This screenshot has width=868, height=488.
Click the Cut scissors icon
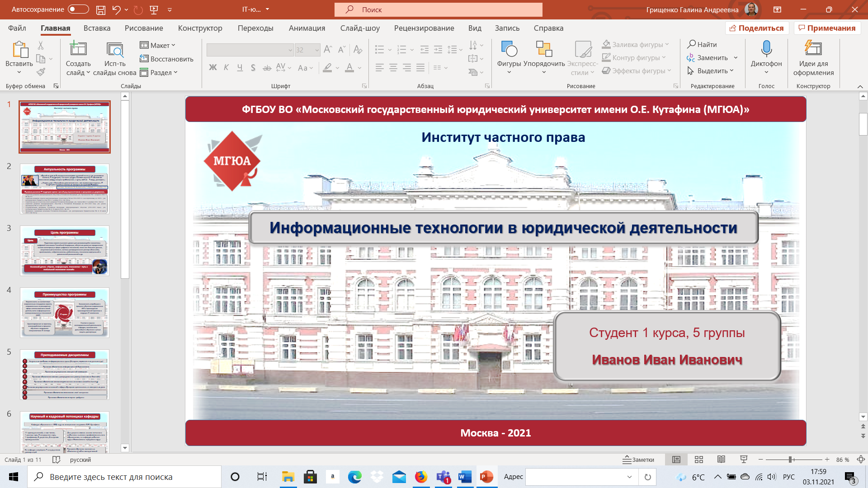41,45
